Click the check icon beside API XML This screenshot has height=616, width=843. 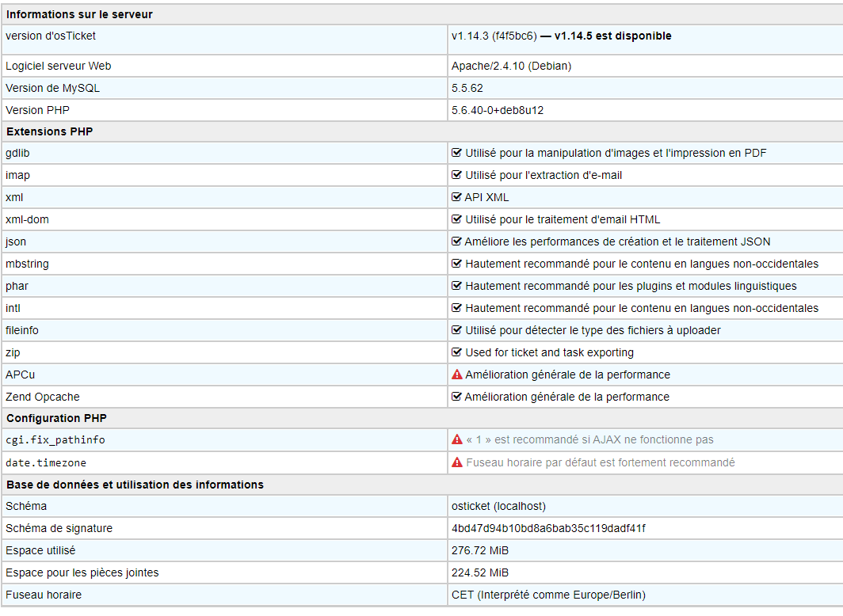[x=457, y=197]
